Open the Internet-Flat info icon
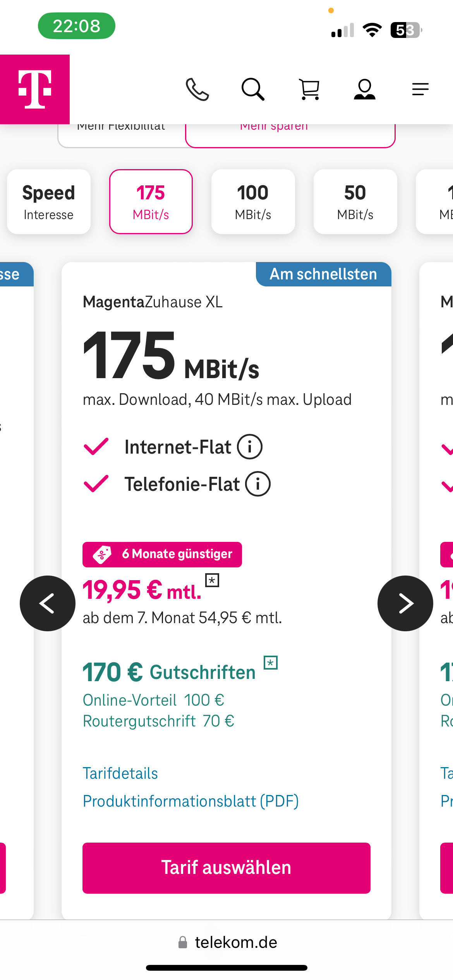 click(x=251, y=447)
